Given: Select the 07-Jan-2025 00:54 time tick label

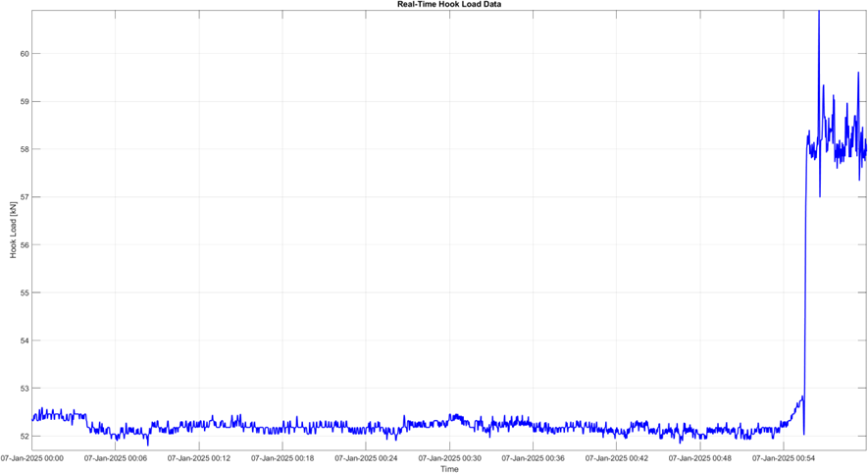Looking at the screenshot, I should [785, 457].
